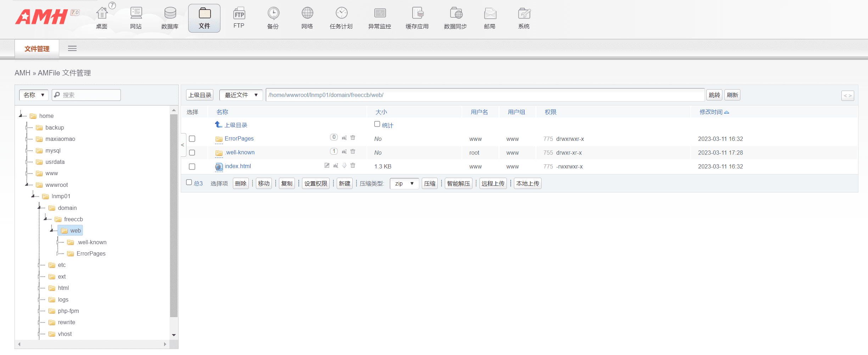Expand the mysql folder in tree

click(x=26, y=150)
